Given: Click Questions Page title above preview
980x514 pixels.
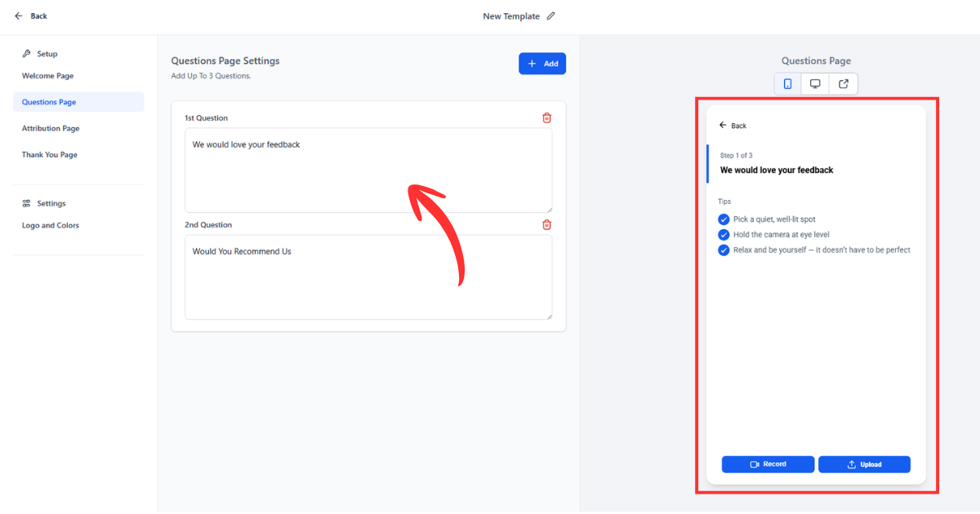Looking at the screenshot, I should tap(816, 61).
